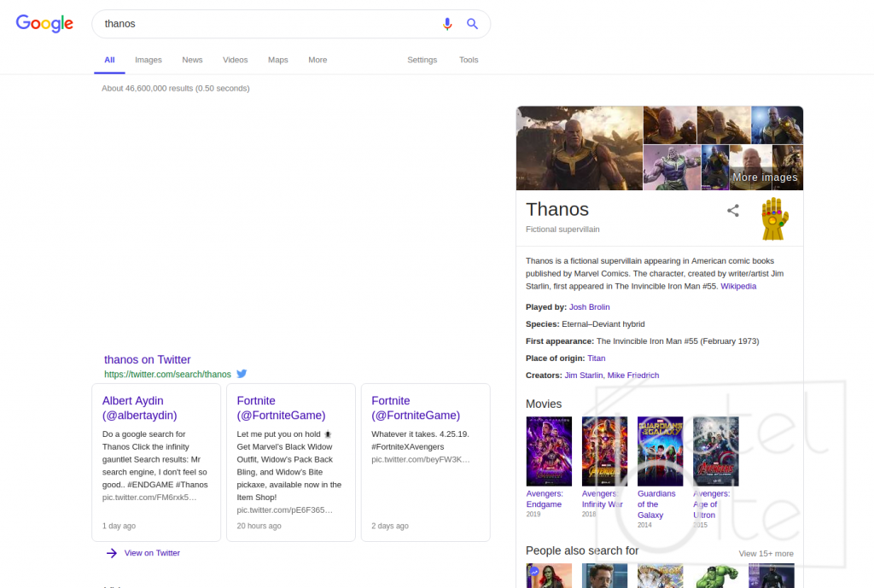Click People also search for heading
Screen dimensions: 874x588
click(582, 550)
